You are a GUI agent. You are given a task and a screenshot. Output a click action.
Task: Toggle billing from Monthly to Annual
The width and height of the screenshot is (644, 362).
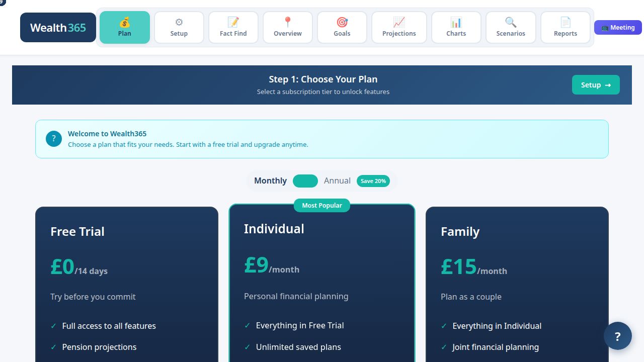click(305, 180)
